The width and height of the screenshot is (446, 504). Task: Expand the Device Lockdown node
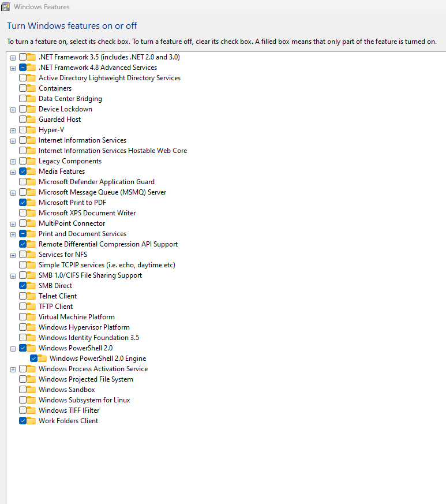13,110
